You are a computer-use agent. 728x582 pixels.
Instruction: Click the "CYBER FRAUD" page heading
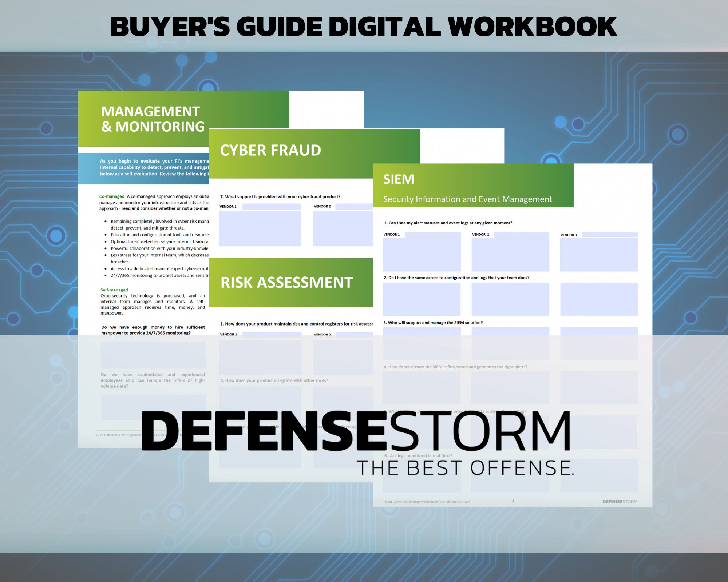click(270, 150)
